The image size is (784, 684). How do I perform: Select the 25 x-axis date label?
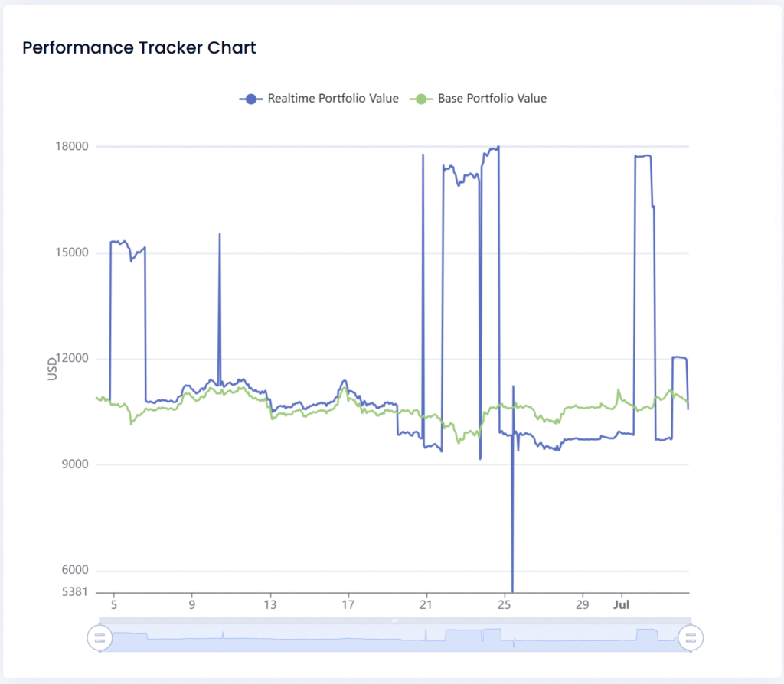click(x=504, y=604)
